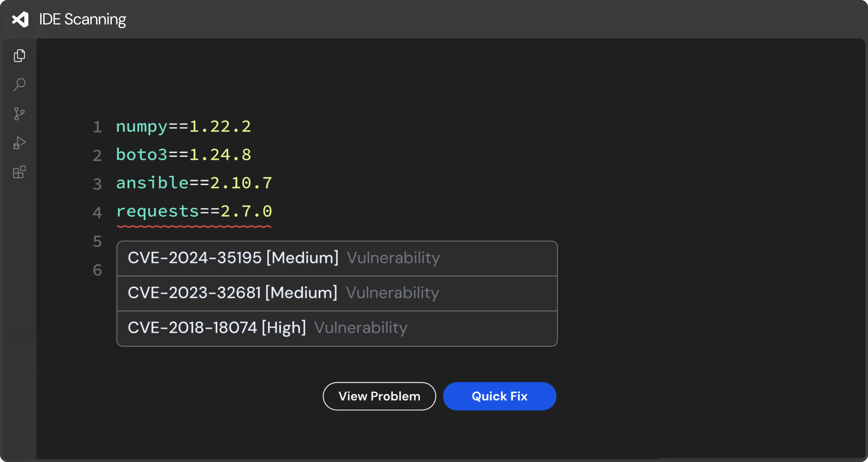Click the underlined requests==2.7.0 line
868x462 pixels.
click(194, 212)
